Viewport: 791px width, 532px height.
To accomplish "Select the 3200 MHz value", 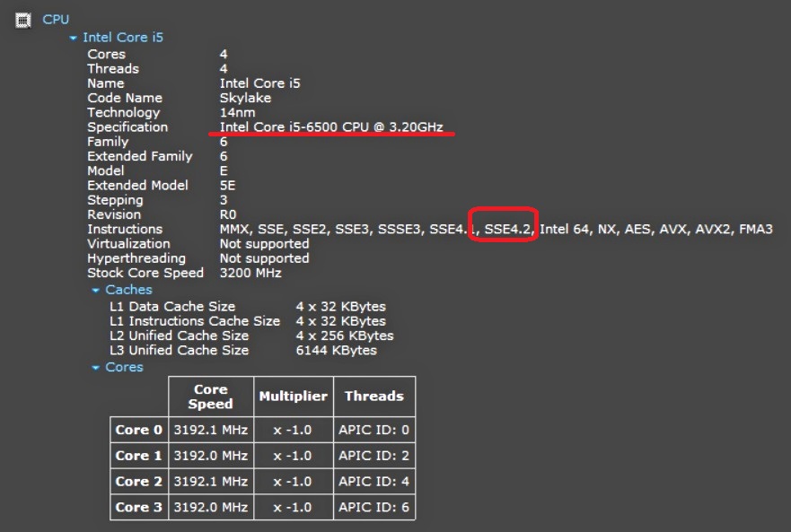I will click(x=250, y=274).
